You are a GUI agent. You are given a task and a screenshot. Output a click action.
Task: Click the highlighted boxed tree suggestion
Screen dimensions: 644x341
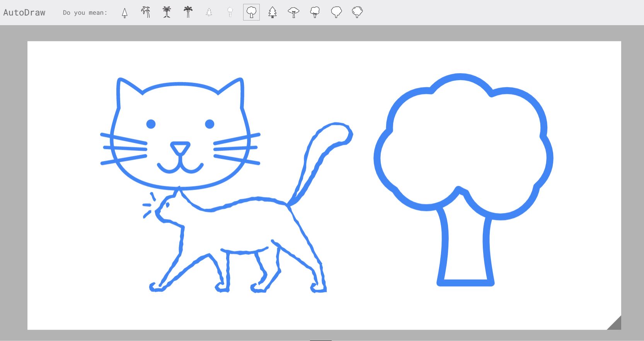tap(251, 12)
